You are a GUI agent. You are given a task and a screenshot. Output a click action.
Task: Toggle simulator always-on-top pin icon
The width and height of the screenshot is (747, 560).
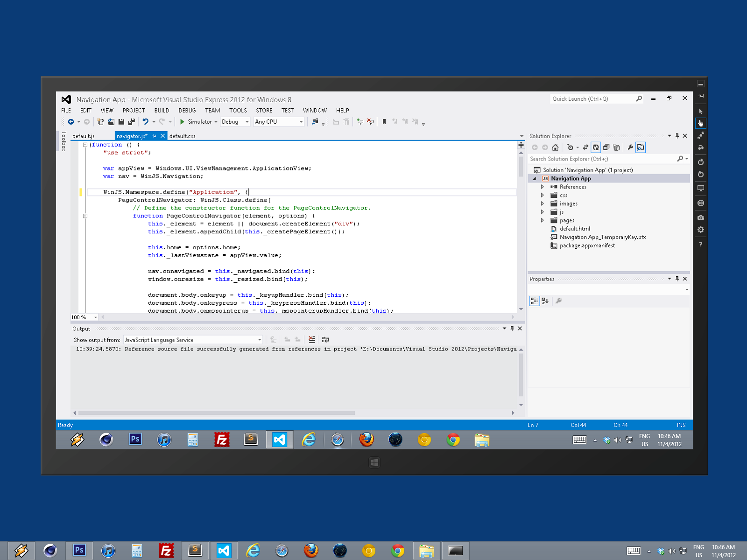coord(701,96)
